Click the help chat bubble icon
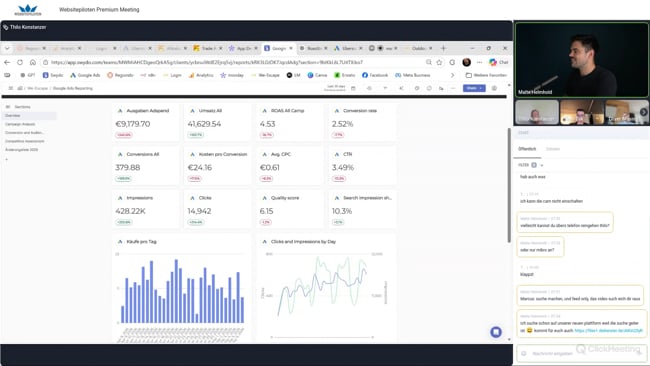Screen dimensions: 650x366 pos(496,332)
